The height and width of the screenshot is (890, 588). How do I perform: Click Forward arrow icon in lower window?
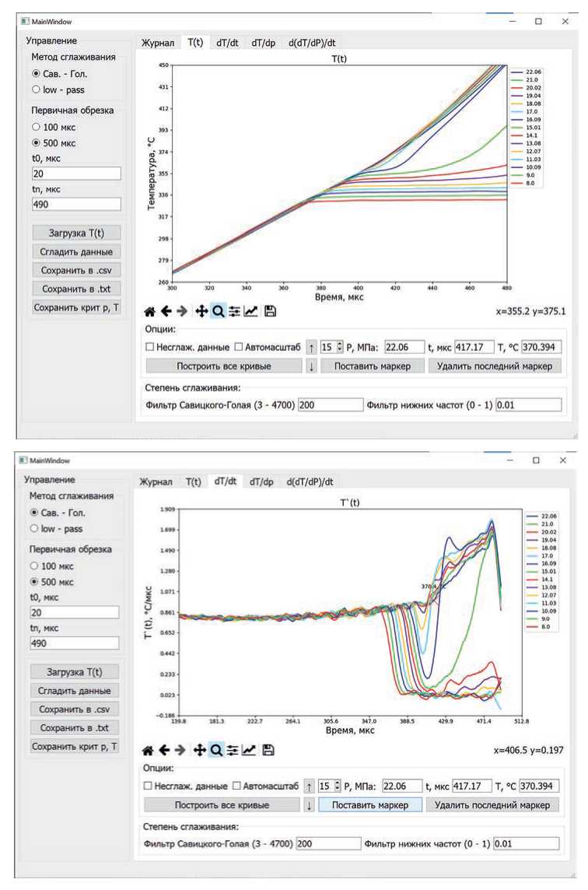(x=180, y=751)
